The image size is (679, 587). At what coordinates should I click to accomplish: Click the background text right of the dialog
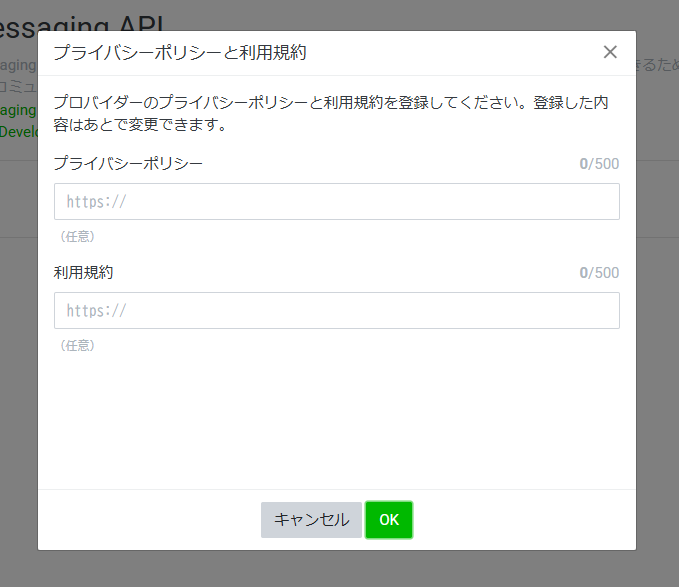tap(657, 65)
